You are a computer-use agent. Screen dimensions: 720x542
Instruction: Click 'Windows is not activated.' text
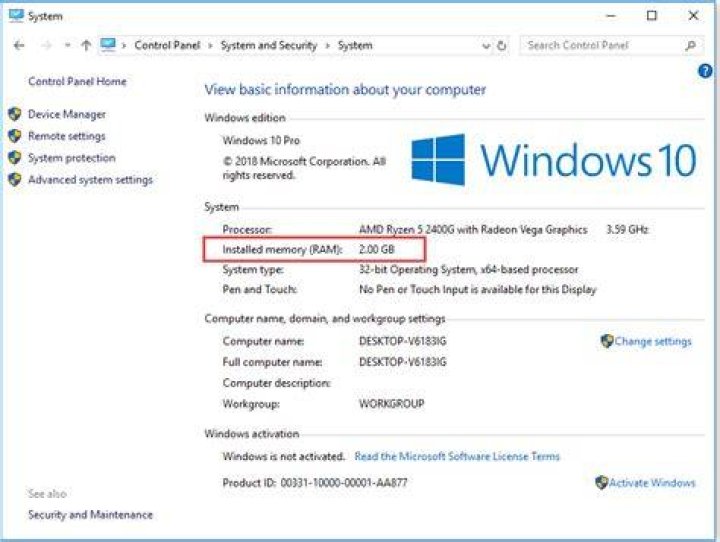pos(283,457)
